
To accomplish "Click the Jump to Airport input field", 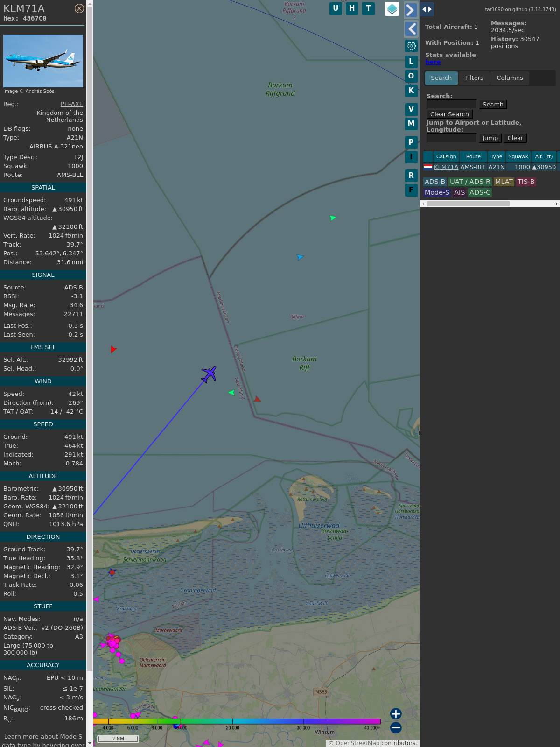I will coord(451,138).
